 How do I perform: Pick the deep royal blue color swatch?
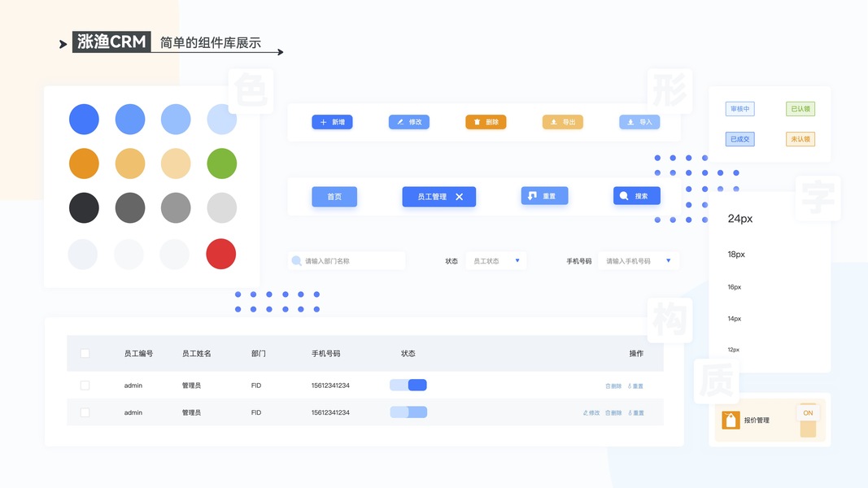click(84, 119)
